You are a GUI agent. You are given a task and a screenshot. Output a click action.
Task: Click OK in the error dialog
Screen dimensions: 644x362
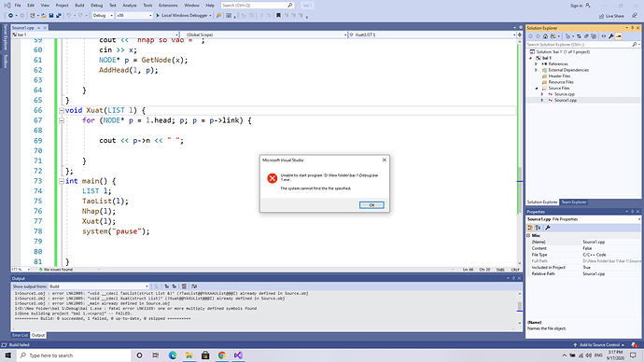[371, 205]
